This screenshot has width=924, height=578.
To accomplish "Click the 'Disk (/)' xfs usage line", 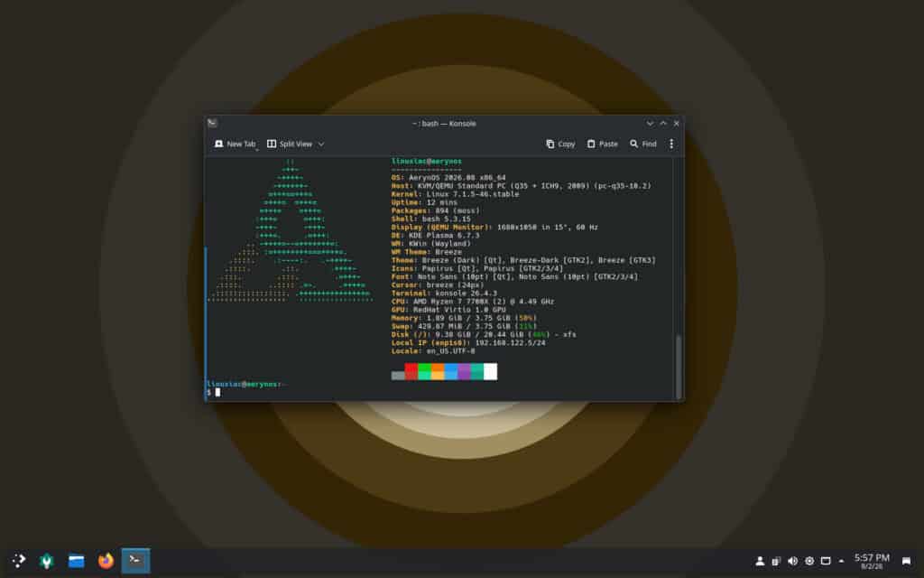I will click(x=484, y=334).
